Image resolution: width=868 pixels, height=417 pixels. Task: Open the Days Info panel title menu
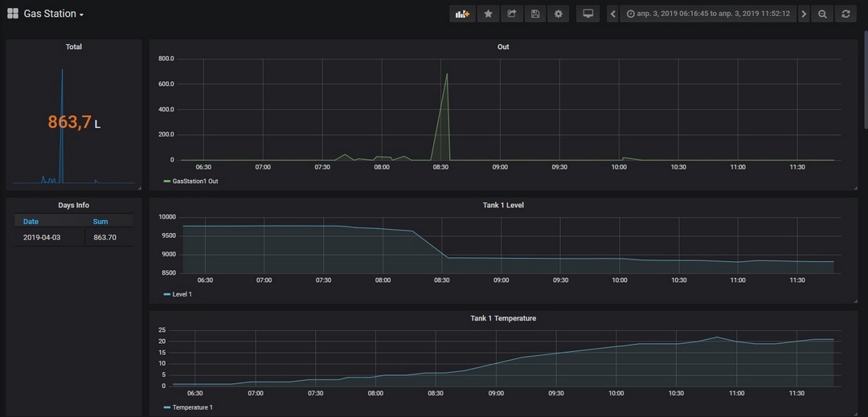[x=74, y=205]
